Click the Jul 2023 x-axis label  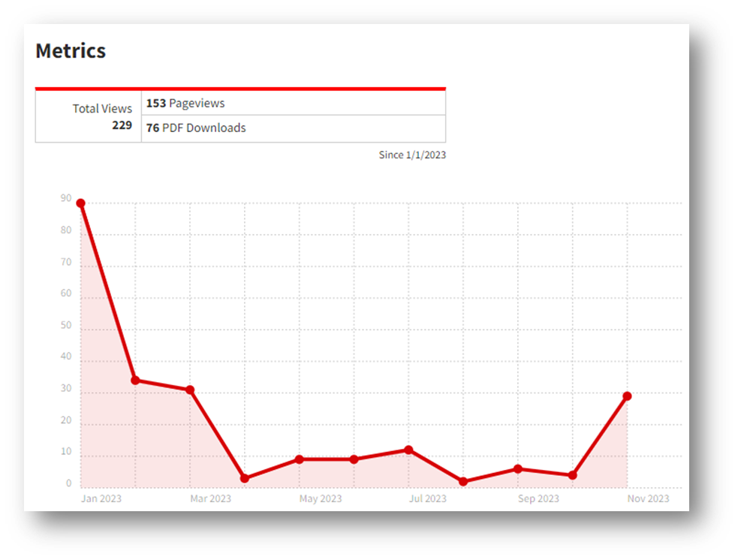pyautogui.click(x=429, y=499)
